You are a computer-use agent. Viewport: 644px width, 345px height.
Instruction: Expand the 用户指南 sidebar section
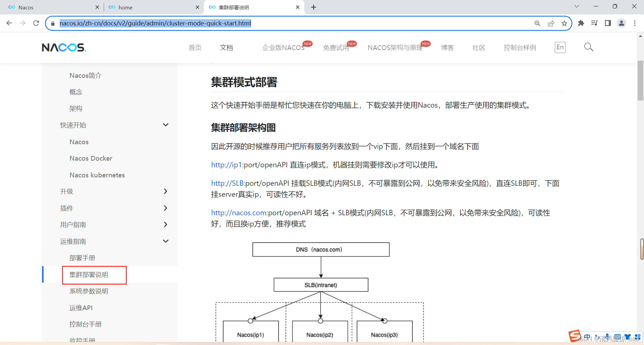(x=165, y=225)
